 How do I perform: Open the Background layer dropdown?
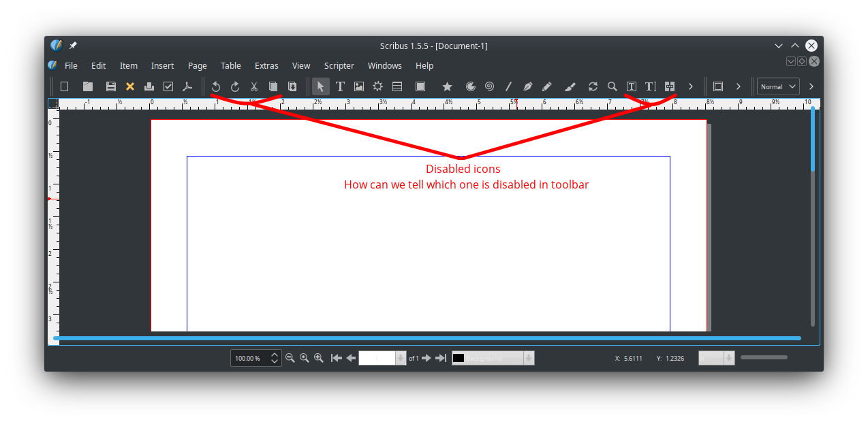(x=493, y=358)
